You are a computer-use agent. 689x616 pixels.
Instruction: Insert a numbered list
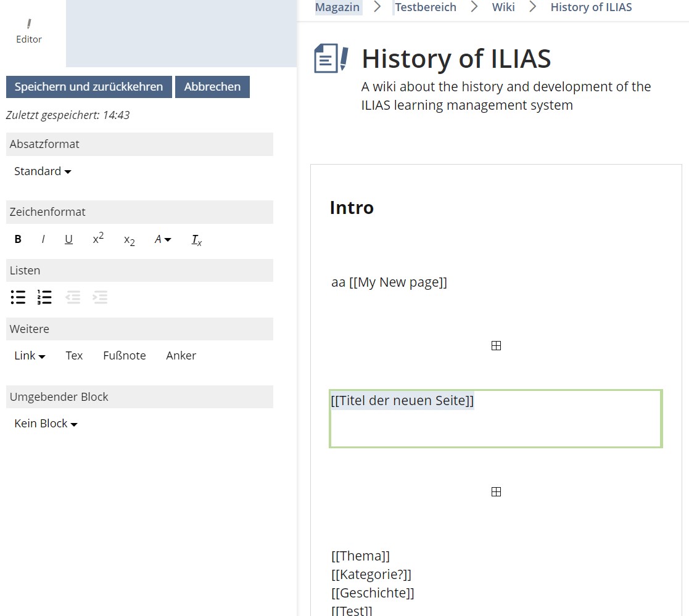click(44, 297)
